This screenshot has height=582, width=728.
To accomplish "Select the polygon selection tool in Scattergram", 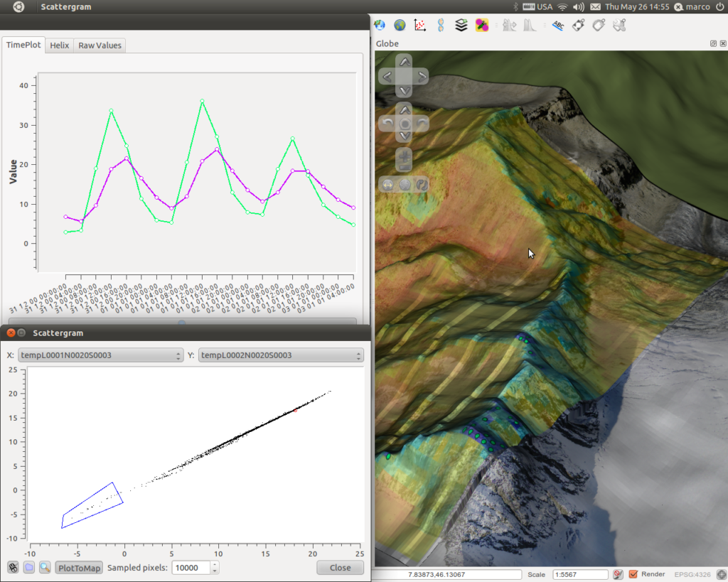I will tap(28, 567).
